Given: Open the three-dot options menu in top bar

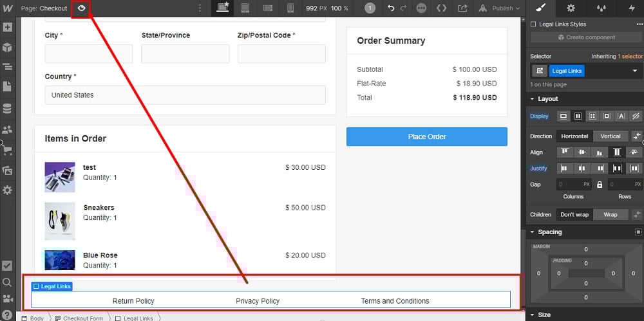Looking at the screenshot, I should click(x=200, y=8).
